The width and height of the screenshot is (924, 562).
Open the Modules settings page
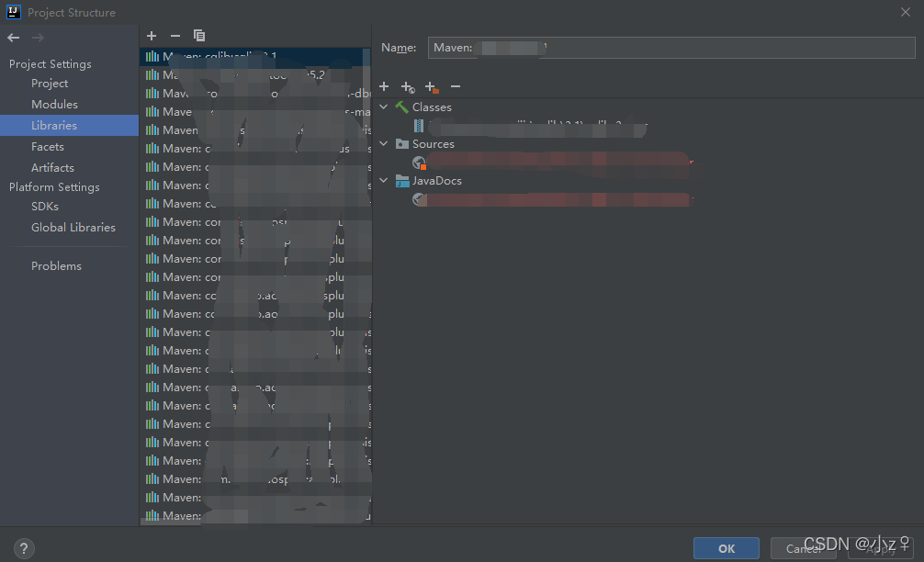click(x=54, y=105)
